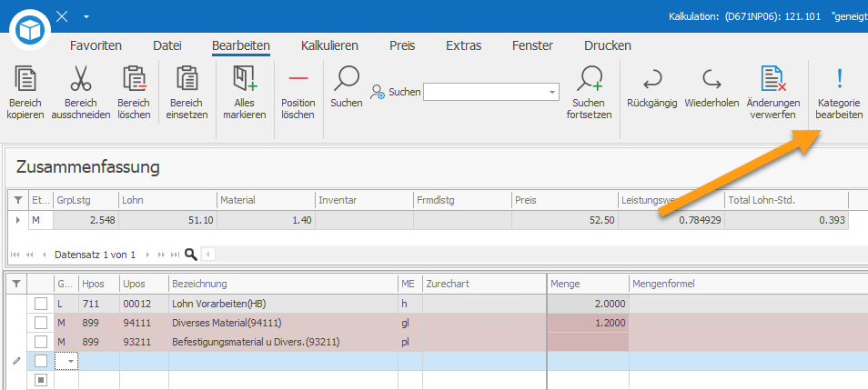
Task: Open the Extras ribbon tab
Action: click(464, 46)
